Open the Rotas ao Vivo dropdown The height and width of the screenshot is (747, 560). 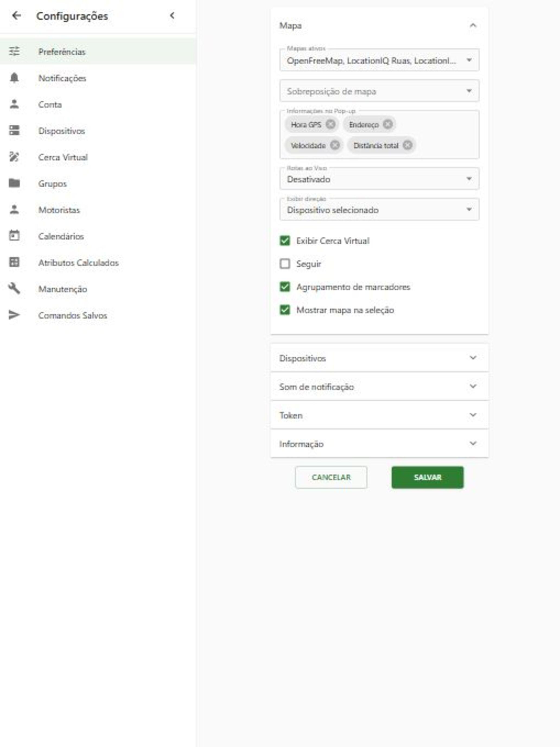pyautogui.click(x=379, y=179)
